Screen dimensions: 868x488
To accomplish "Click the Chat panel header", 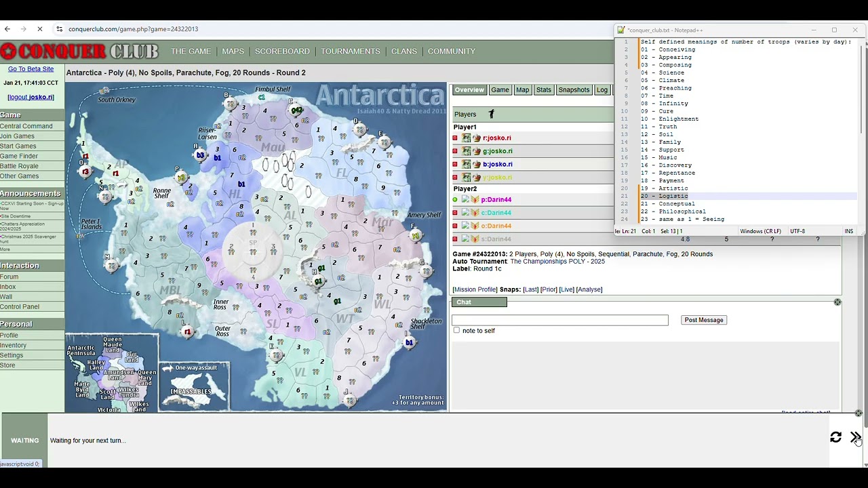I will tap(479, 302).
